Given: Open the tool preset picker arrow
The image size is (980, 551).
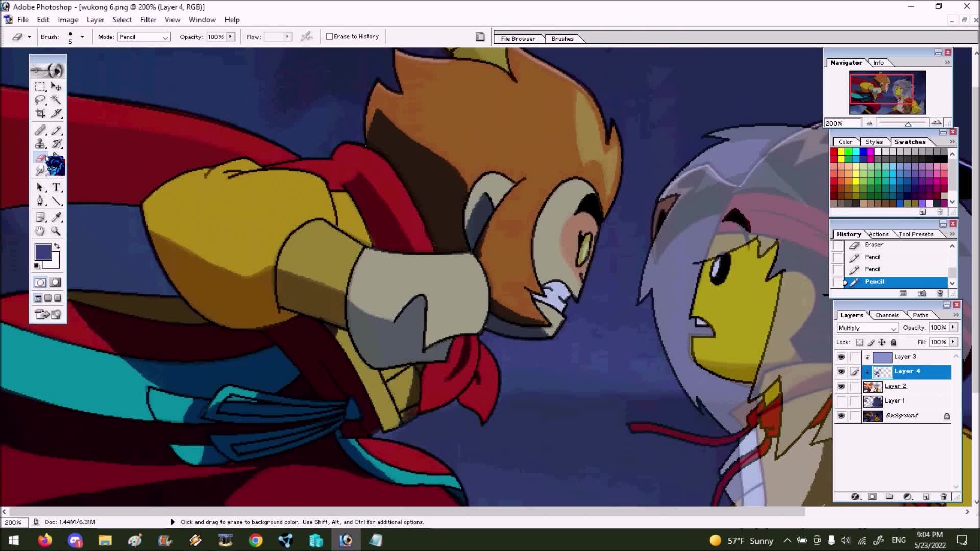Looking at the screenshot, I should coord(29,37).
